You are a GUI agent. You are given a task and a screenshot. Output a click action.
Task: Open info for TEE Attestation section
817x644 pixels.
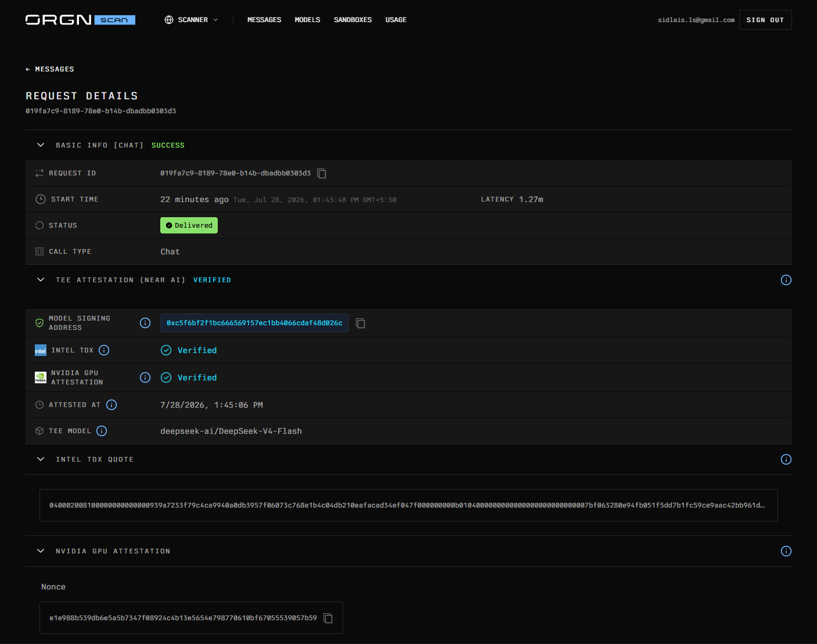(x=786, y=280)
